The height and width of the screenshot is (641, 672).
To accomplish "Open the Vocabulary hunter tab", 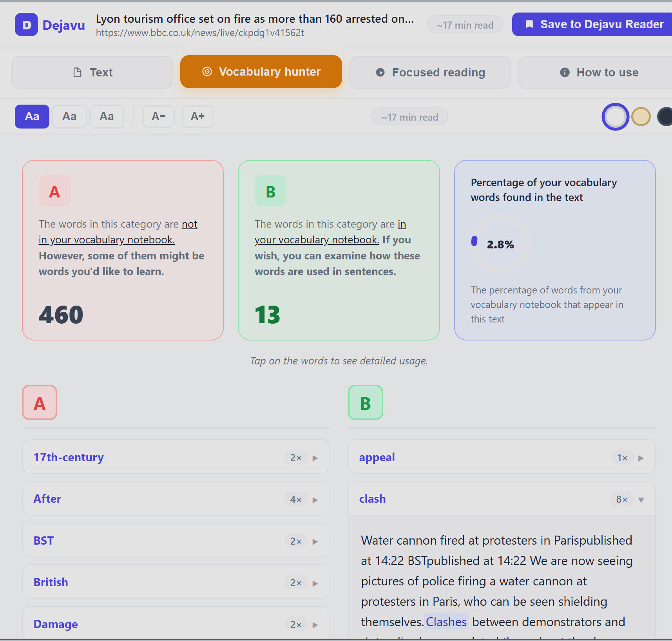I will coord(261,72).
